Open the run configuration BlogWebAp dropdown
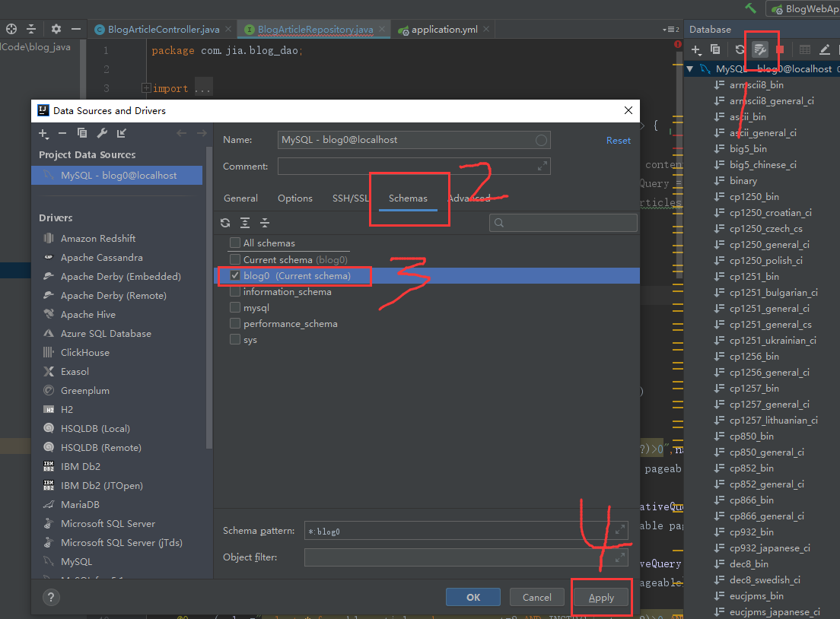 pyautogui.click(x=803, y=8)
